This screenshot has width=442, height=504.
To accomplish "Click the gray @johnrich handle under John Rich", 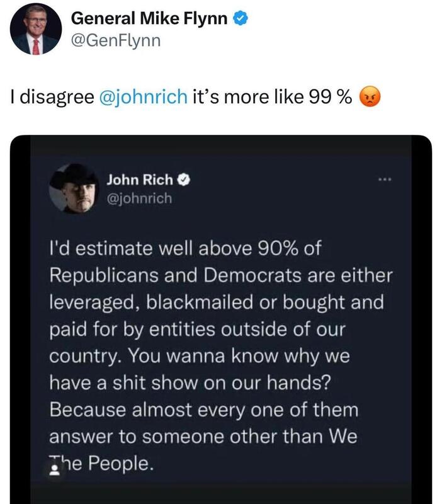I will pos(139,198).
